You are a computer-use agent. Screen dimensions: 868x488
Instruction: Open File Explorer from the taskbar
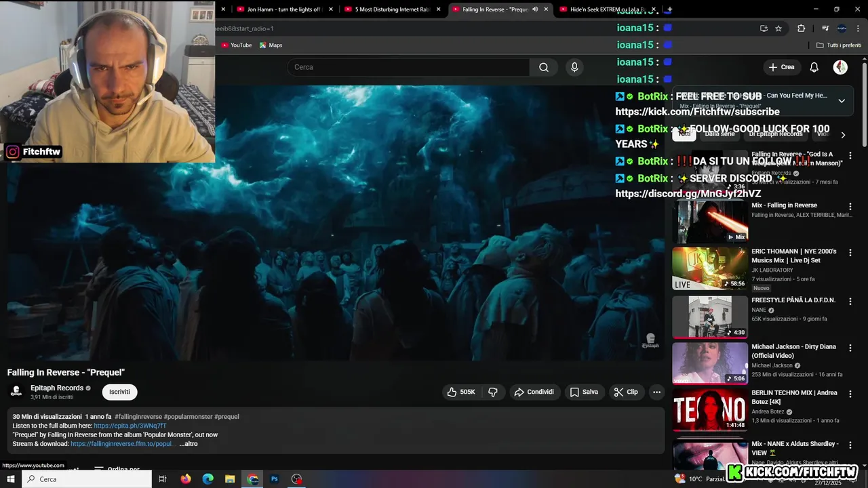[230, 479]
